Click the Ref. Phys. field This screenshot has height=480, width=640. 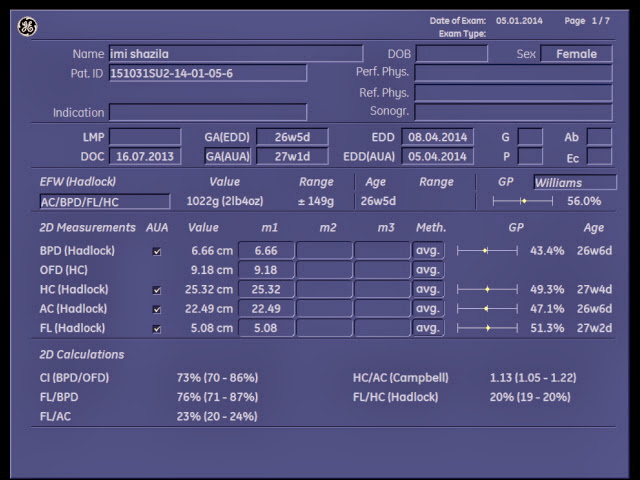click(x=513, y=93)
